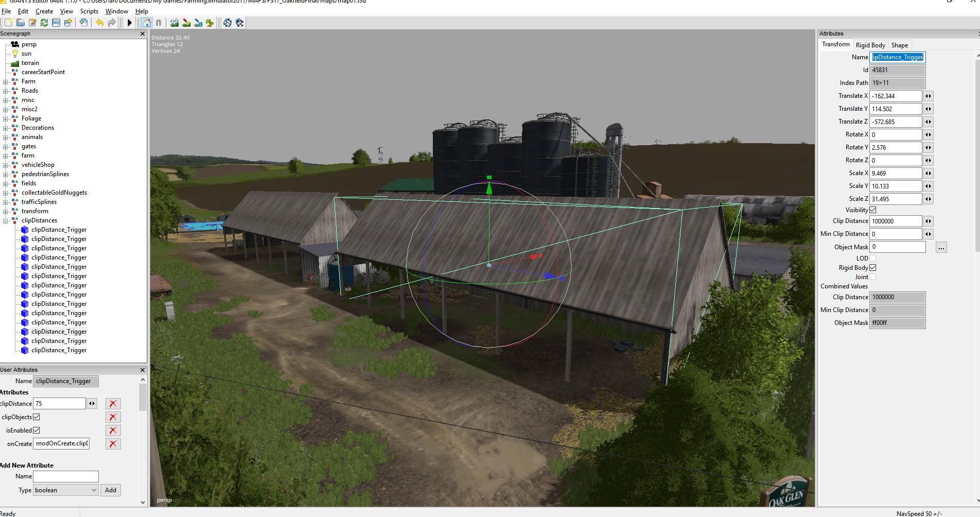Screen dimensions: 980x517
Task: Open the attribute Type dropdown
Action: (65, 490)
